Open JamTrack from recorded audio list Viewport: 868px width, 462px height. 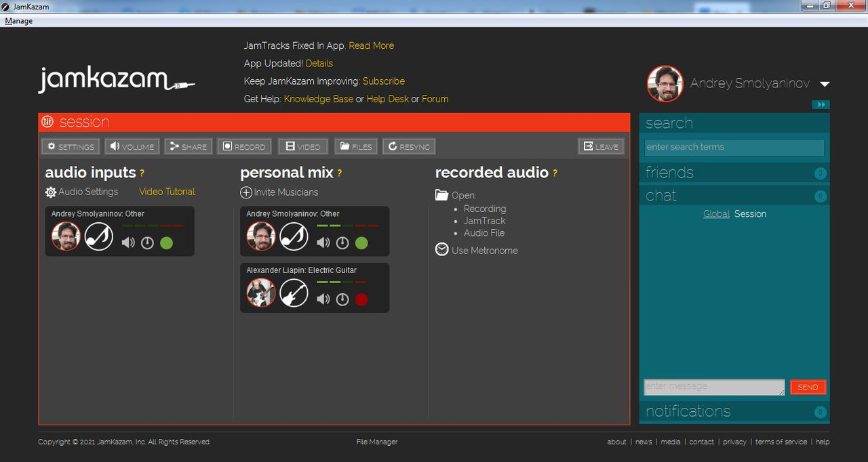click(484, 221)
